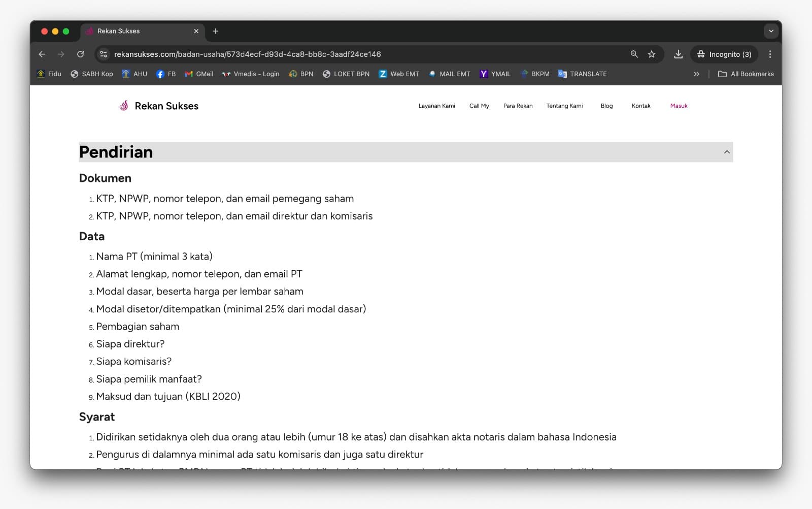Open the TRANSLATE bookmark

pyautogui.click(x=583, y=74)
